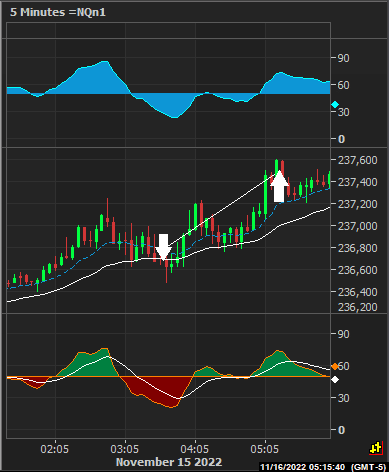This screenshot has height=472, width=389.
Task: Click the 60 label on the blue indicator axis
Action: 344,85
